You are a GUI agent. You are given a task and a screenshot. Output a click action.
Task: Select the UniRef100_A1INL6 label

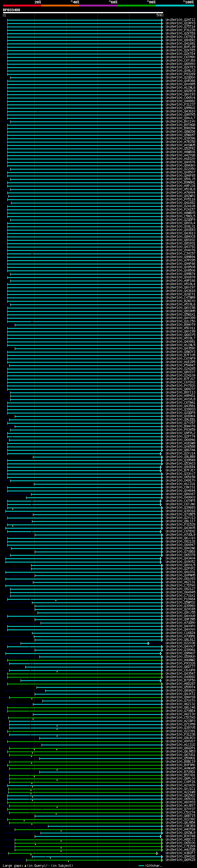[x=180, y=88]
